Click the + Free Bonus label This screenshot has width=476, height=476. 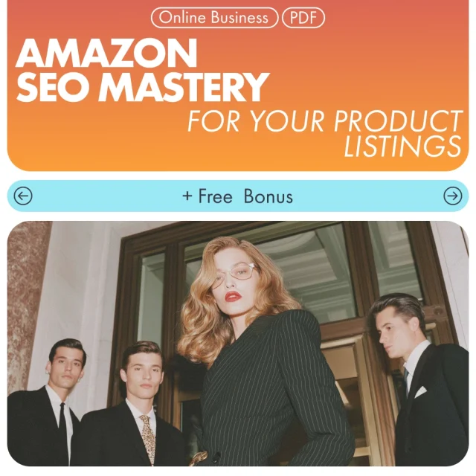(238, 196)
